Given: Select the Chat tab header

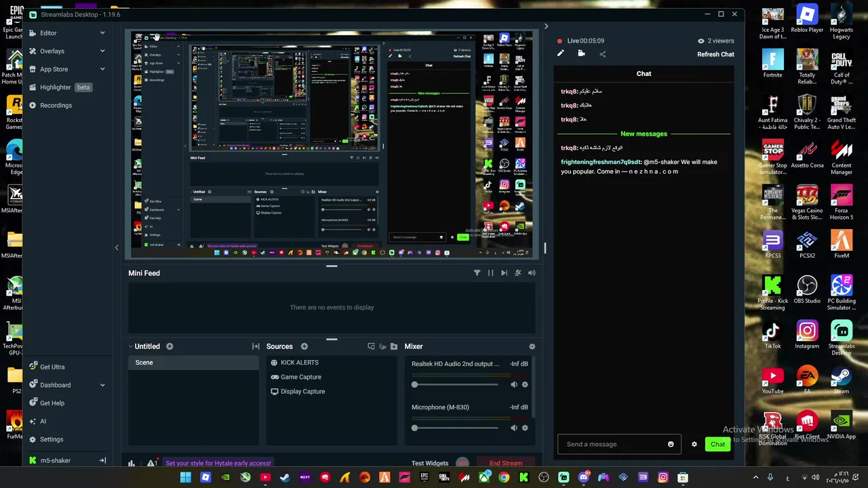Looking at the screenshot, I should tap(644, 73).
